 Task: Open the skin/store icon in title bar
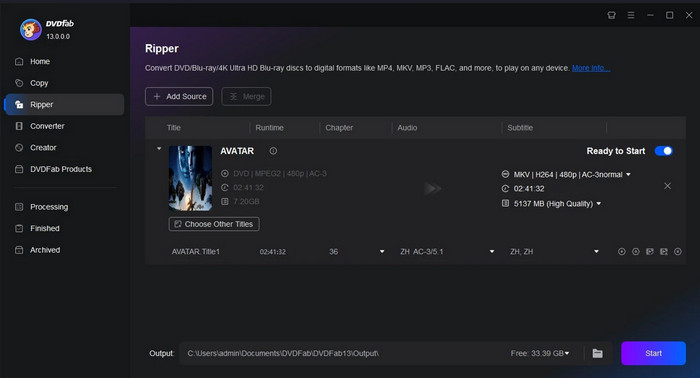612,15
